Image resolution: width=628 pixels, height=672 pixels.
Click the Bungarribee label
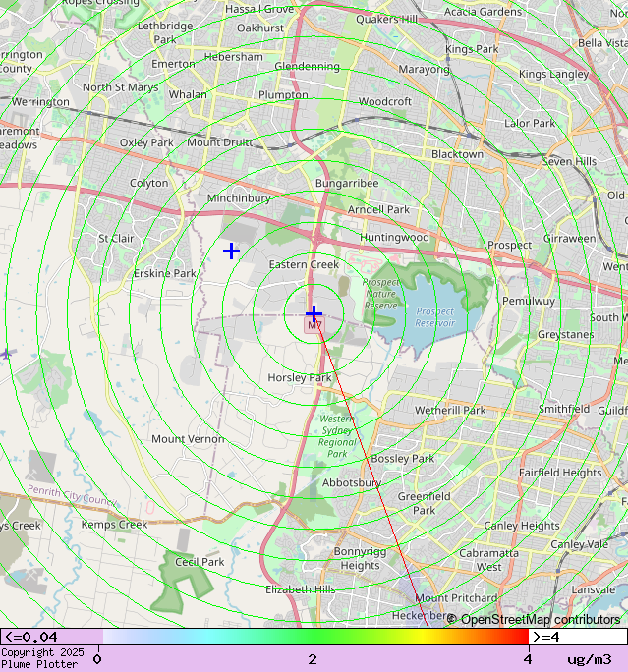[x=347, y=183]
